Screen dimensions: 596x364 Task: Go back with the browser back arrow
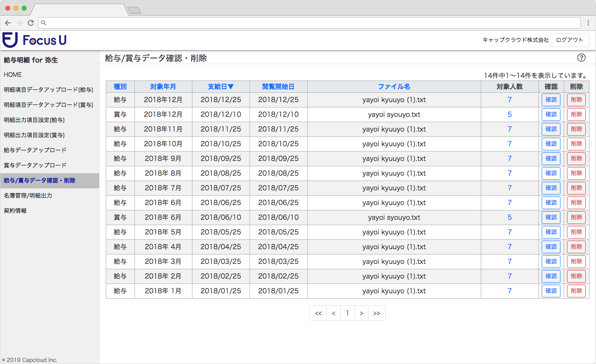tap(8, 23)
